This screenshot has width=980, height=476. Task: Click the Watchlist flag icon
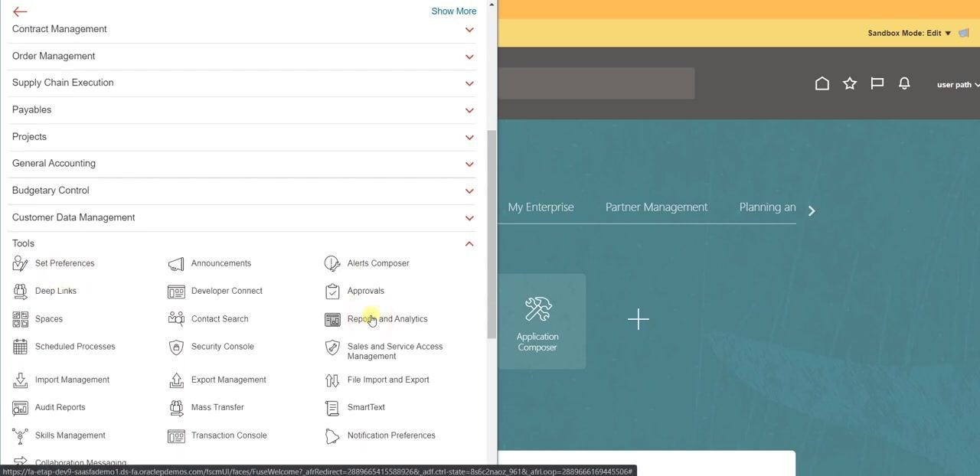877,83
